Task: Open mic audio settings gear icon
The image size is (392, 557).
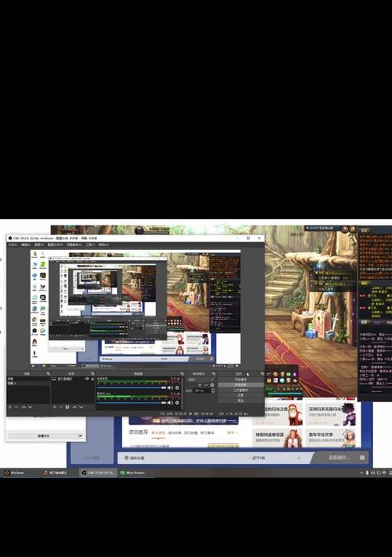Action: [177, 403]
